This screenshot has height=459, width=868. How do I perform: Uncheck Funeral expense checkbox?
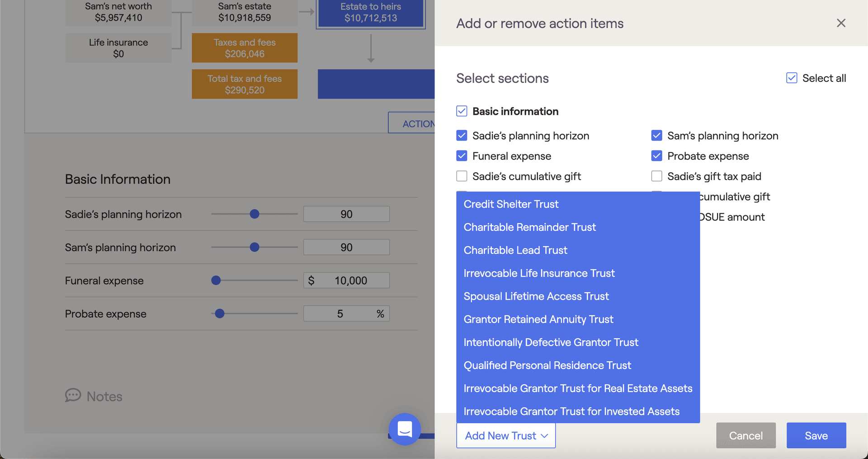(462, 156)
